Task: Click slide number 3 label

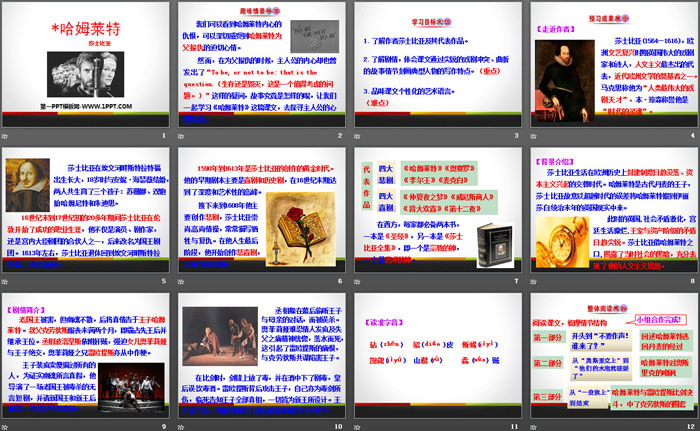Action: [517, 135]
